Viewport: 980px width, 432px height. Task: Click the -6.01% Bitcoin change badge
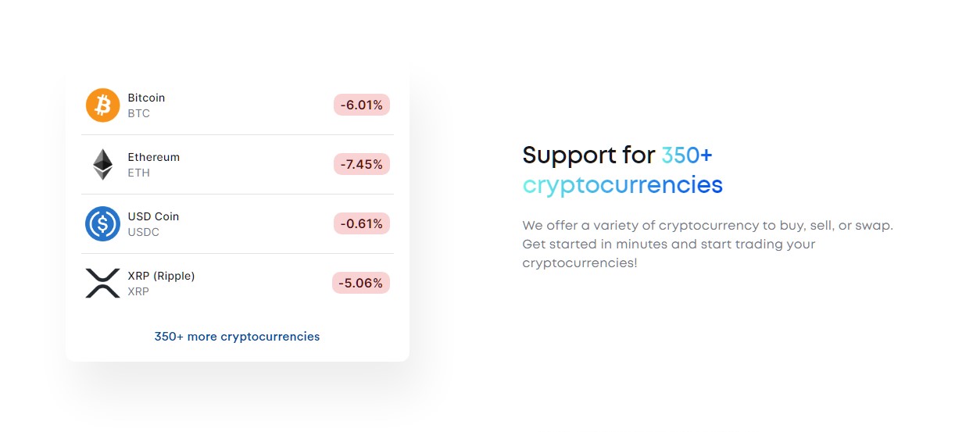pos(362,105)
